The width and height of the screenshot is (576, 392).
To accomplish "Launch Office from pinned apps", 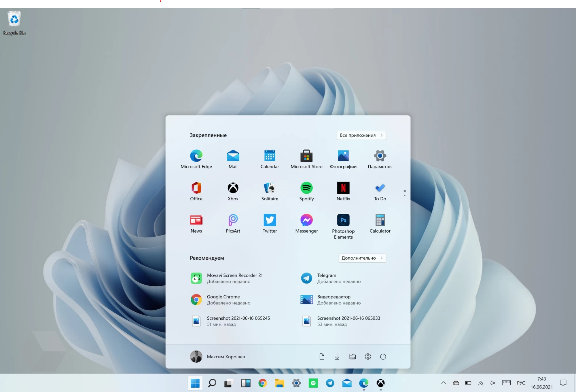I will pyautogui.click(x=196, y=191).
